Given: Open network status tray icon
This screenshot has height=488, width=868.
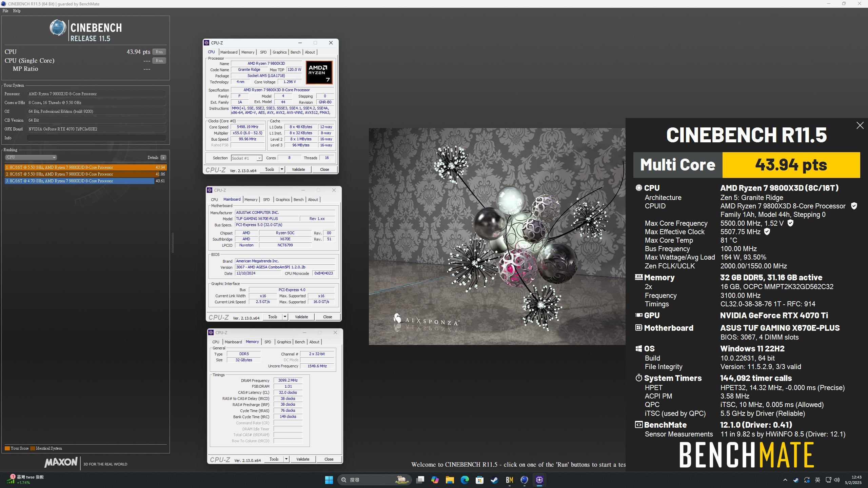Looking at the screenshot, I should point(828,480).
